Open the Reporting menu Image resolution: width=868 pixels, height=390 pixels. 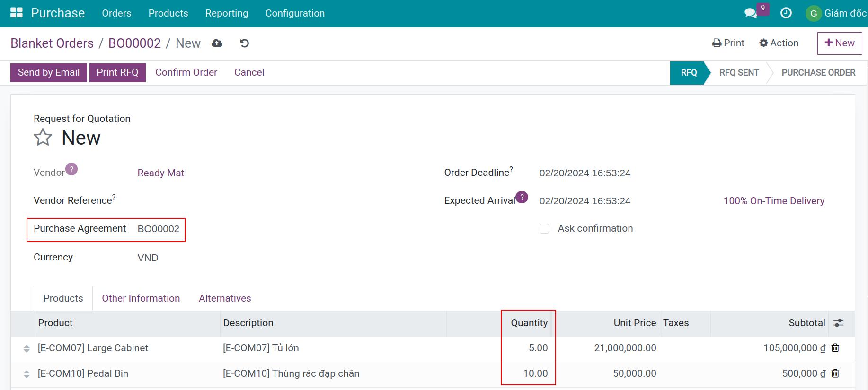click(x=226, y=13)
